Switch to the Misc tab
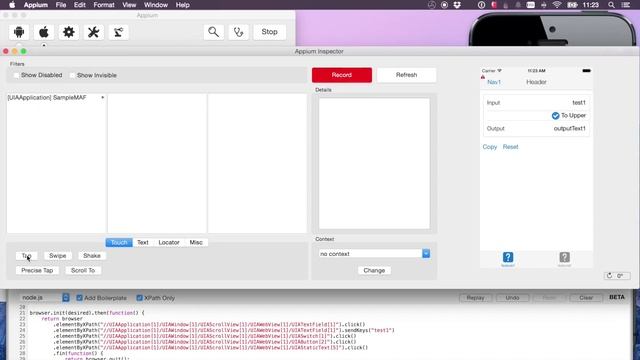Screen dimensions: 640x360 click(x=196, y=242)
